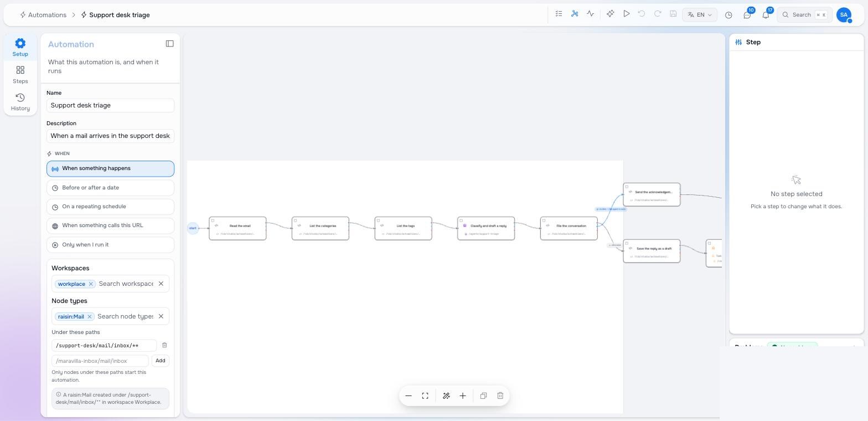The height and width of the screenshot is (421, 868).
Task: Open the EN language dropdown
Action: [700, 15]
